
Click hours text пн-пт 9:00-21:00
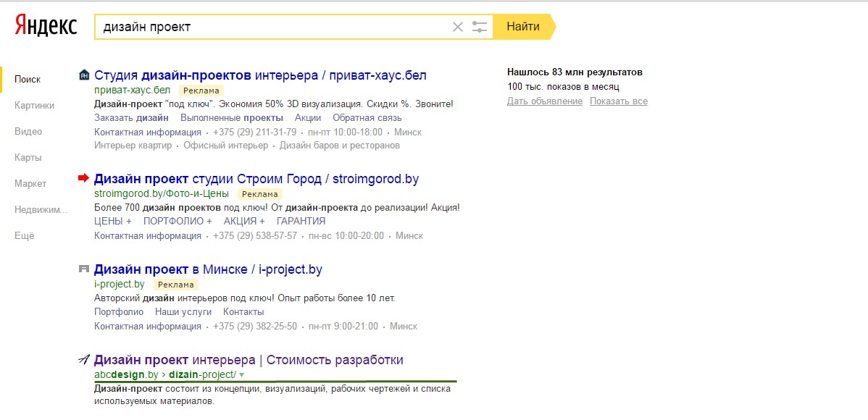coord(343,327)
